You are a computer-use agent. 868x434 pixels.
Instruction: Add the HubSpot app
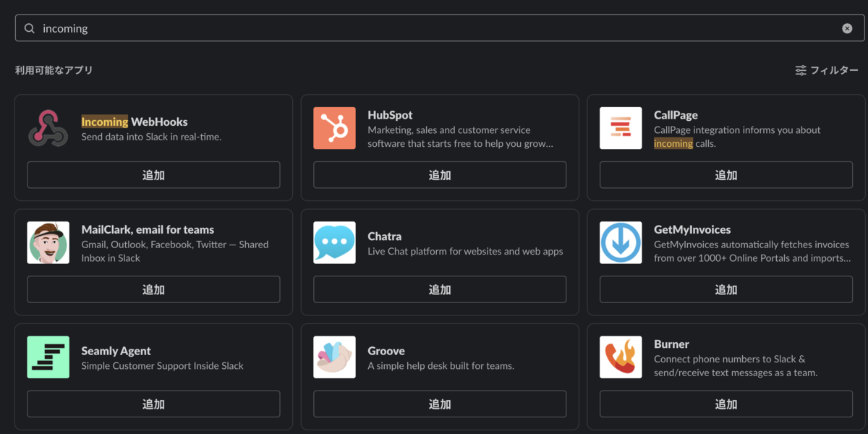(440, 175)
